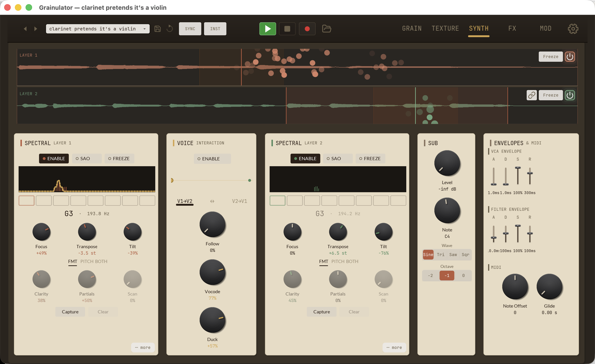The height and width of the screenshot is (364, 595).
Task: Select first snapshot slot in Spectral Layer 1
Action: (26, 200)
